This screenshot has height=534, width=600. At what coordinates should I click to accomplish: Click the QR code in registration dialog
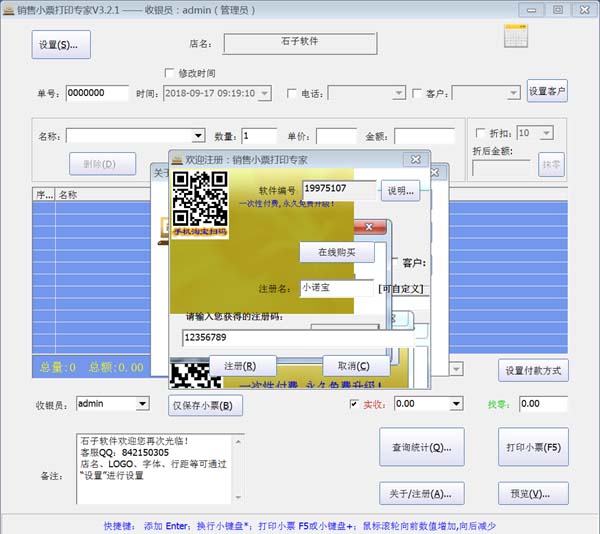[x=200, y=199]
